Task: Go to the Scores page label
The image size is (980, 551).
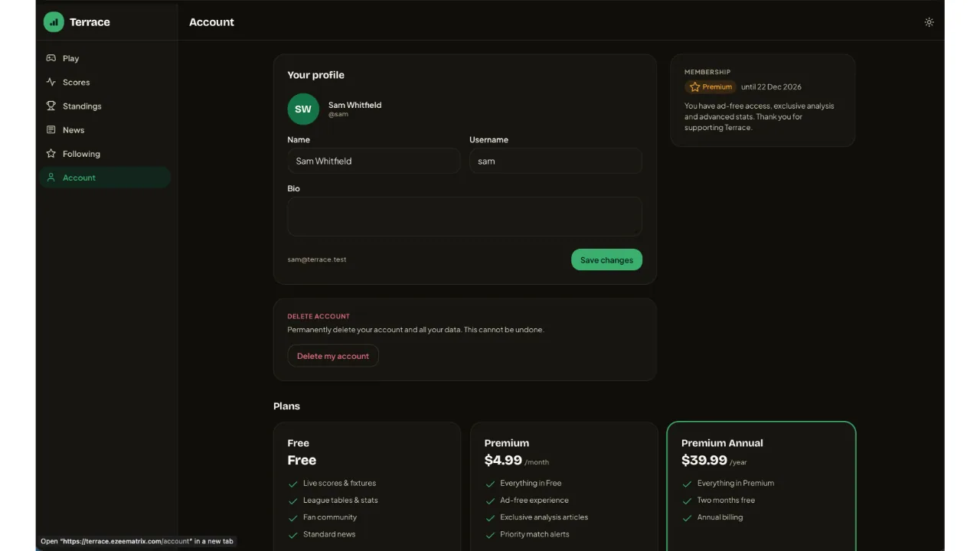Action: 76,82
